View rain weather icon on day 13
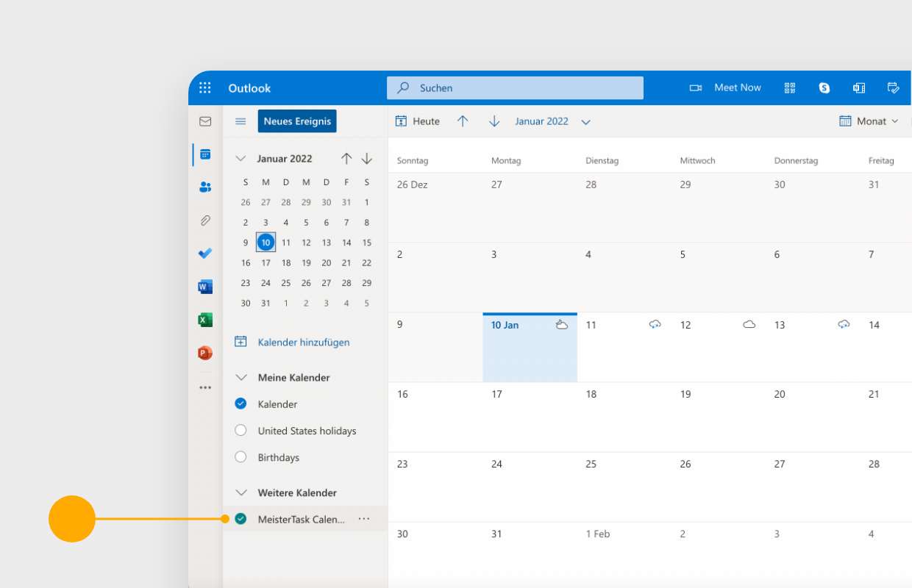912x588 pixels. tap(844, 325)
